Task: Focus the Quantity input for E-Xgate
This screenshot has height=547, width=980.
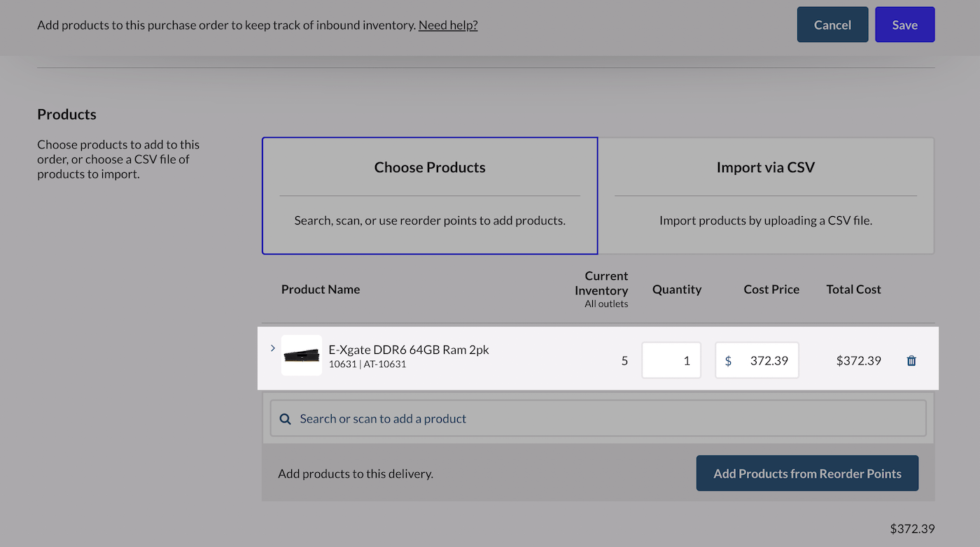Action: click(x=671, y=361)
